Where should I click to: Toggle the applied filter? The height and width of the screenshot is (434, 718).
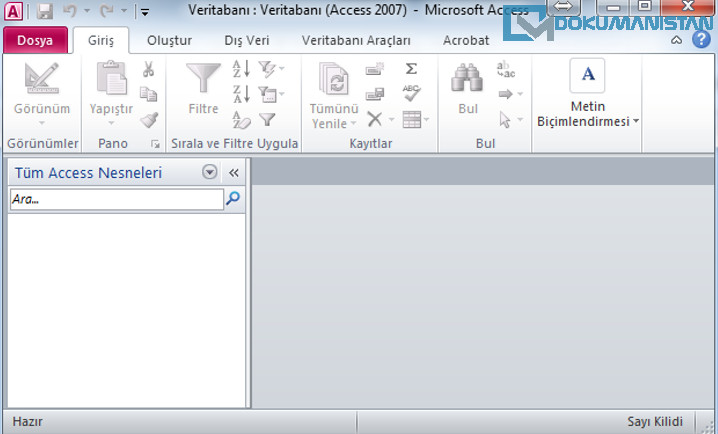coord(267,120)
